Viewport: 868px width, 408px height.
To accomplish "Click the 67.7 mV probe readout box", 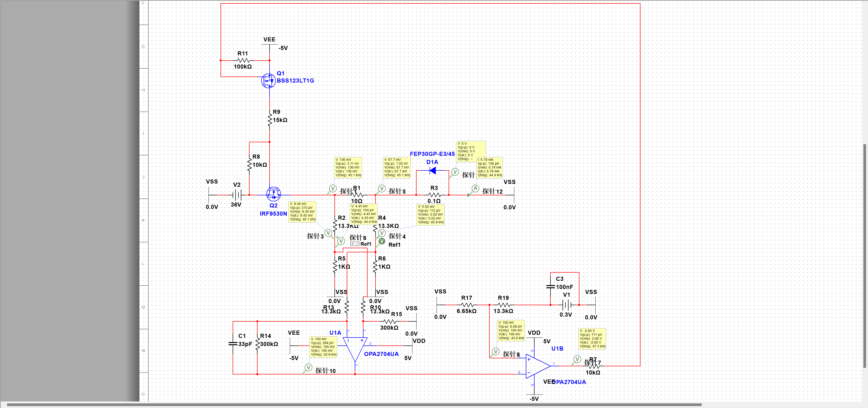I will [x=397, y=167].
